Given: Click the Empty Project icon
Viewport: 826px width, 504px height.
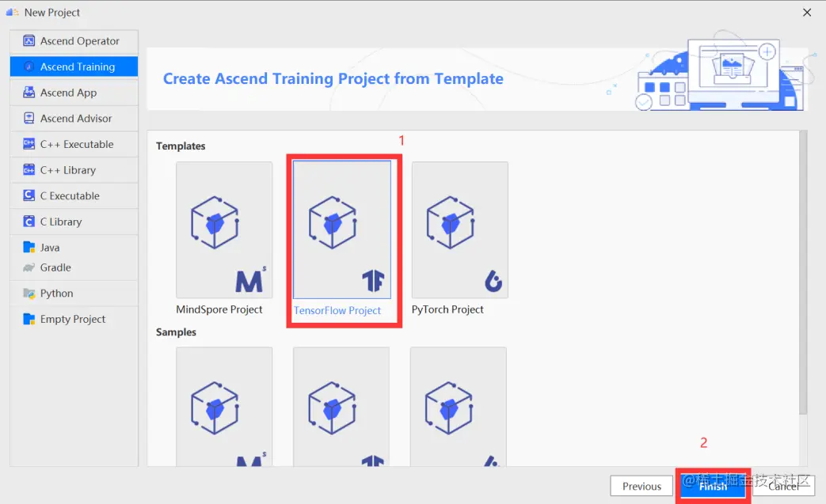Looking at the screenshot, I should point(29,319).
